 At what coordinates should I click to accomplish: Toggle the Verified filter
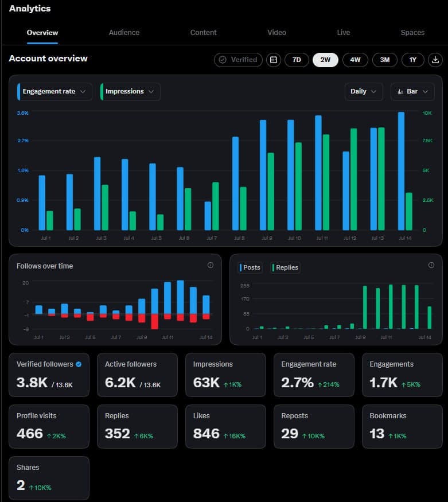(x=239, y=60)
